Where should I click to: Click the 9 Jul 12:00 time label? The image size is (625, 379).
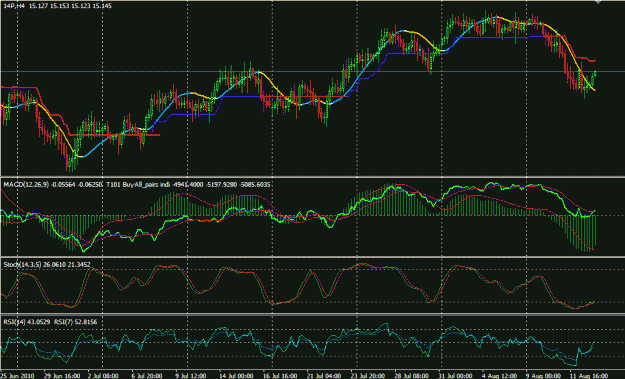click(190, 376)
